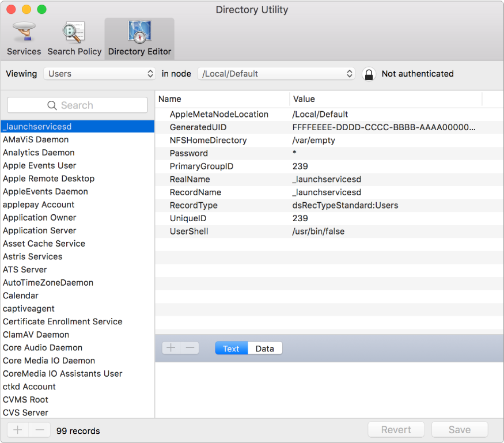The image size is (504, 443).
Task: Remove an attribute with the minus icon
Action: point(190,348)
